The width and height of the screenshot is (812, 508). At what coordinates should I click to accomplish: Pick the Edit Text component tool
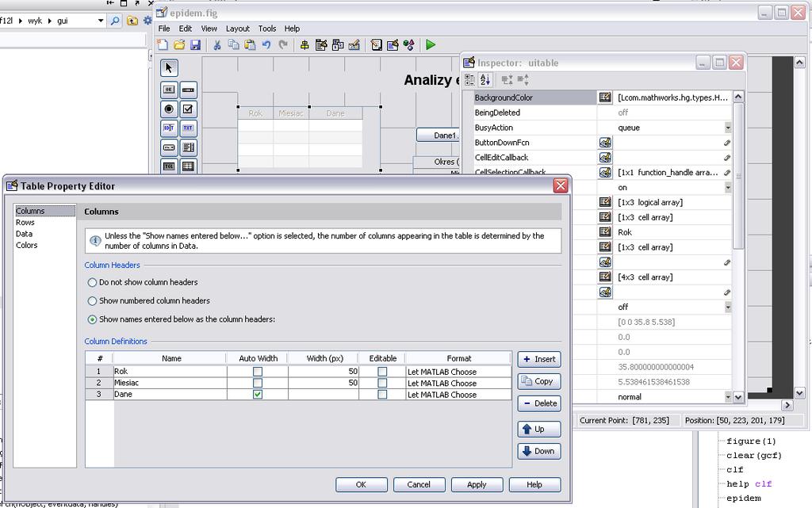[169, 128]
